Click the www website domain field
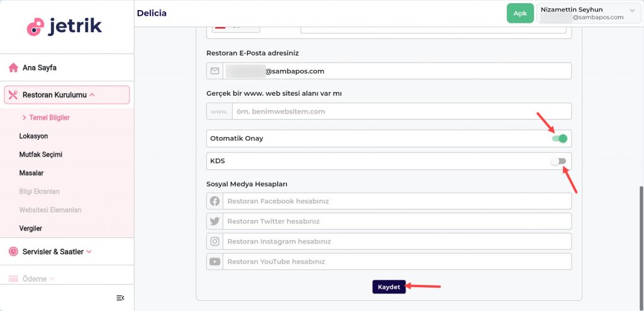644x311 pixels. coord(401,111)
